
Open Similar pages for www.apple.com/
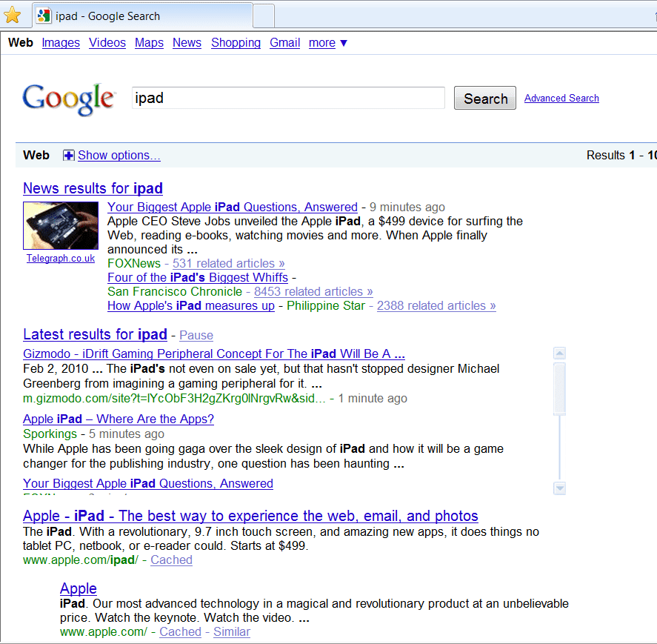(x=232, y=632)
